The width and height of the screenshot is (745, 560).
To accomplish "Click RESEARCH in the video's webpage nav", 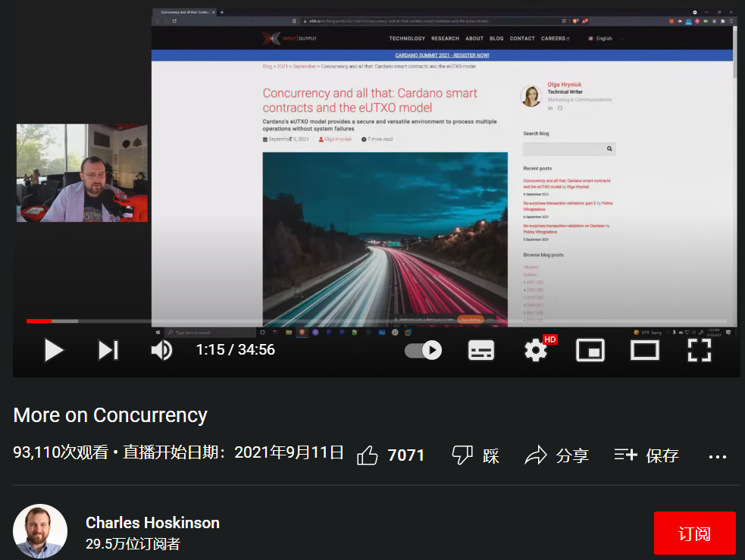I will click(x=445, y=39).
